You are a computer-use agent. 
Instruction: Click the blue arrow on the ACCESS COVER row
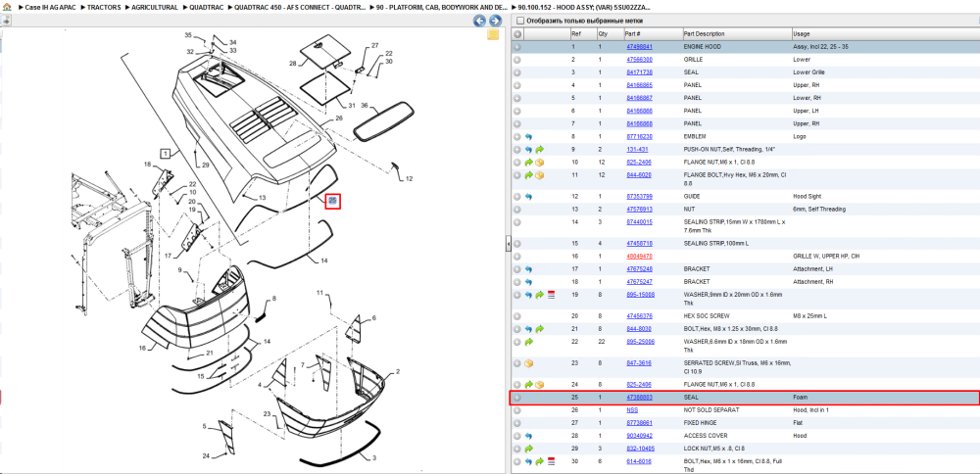(x=529, y=435)
